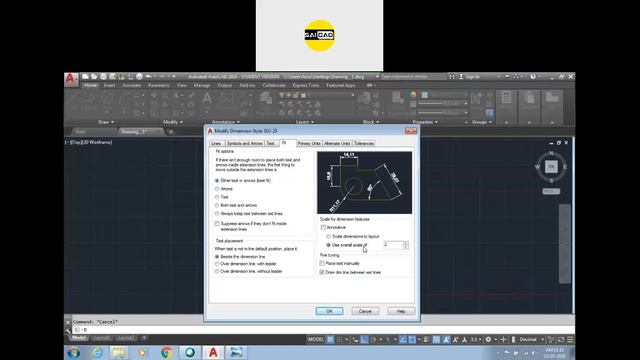Screen dimensions: 640x360
Task: Click OK in Modify Dimension Style dialog
Action: [329, 311]
